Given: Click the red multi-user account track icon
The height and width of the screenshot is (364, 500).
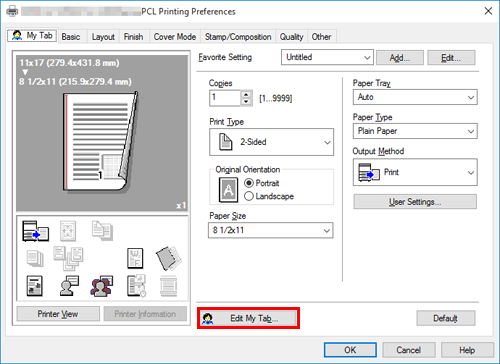Looking at the screenshot, I should tap(102, 286).
